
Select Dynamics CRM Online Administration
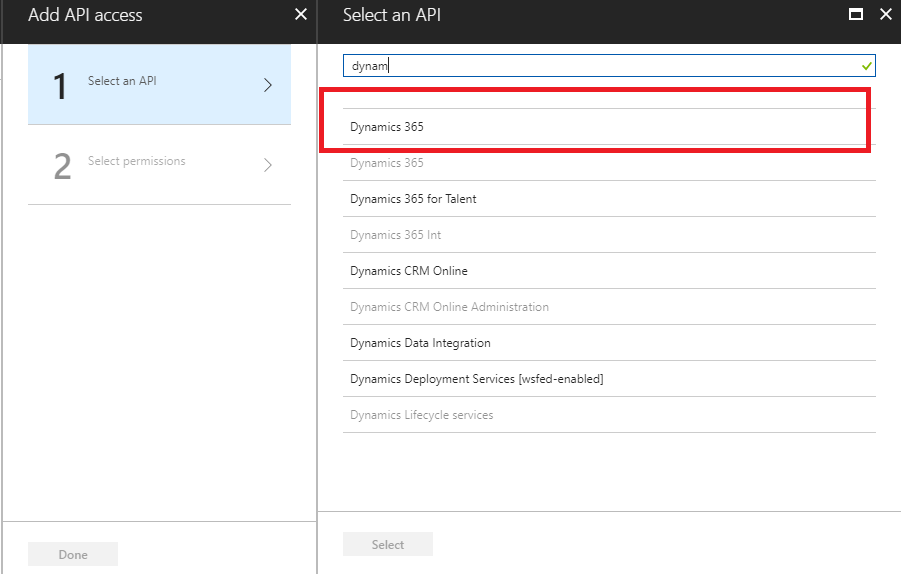pyautogui.click(x=449, y=307)
